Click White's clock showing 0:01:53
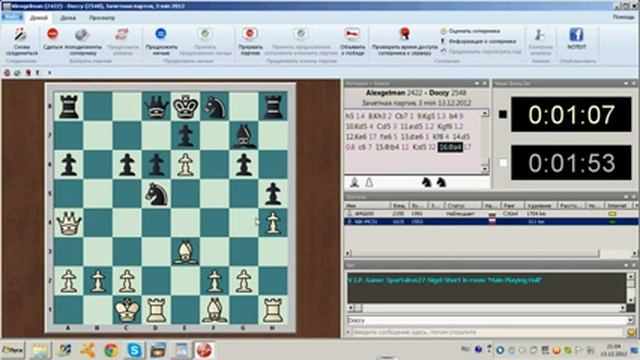Screen dimensions: 640x360 [571, 162]
